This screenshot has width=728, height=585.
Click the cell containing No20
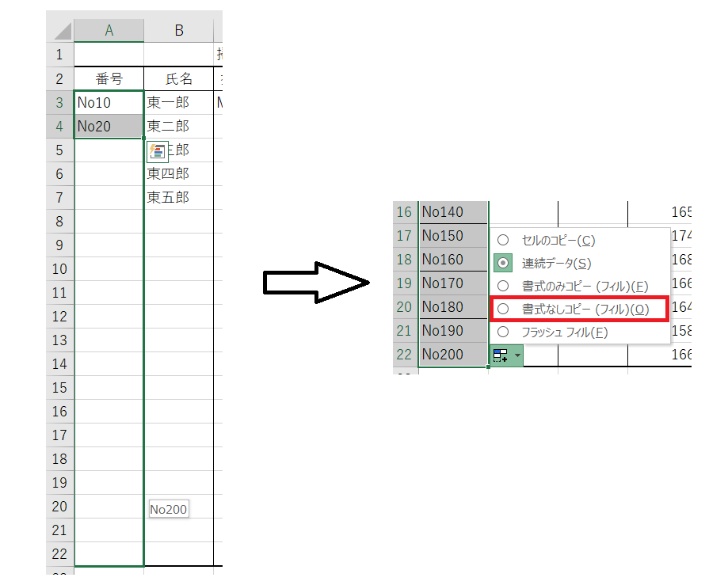coord(109,127)
